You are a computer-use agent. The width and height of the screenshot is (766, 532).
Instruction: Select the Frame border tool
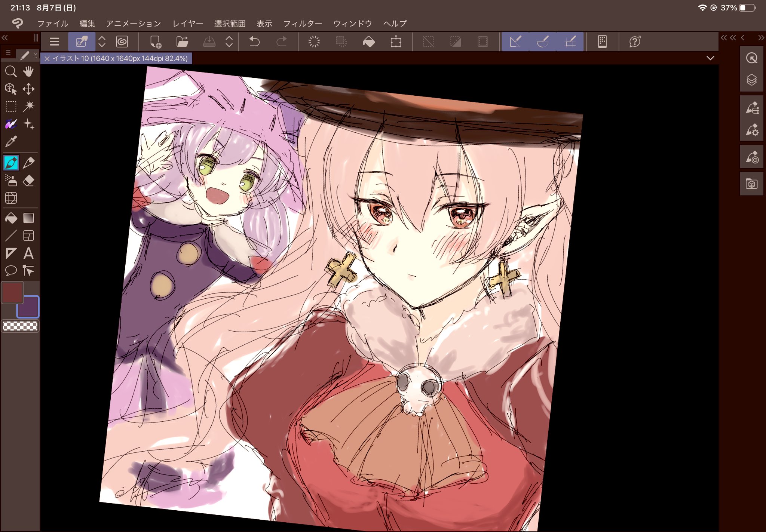click(x=28, y=236)
